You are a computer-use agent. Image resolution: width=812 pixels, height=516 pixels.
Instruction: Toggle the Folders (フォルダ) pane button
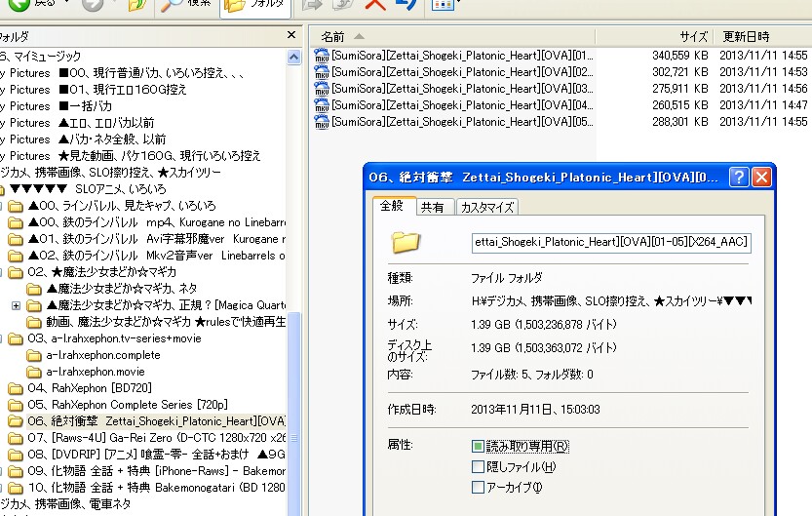(x=254, y=6)
